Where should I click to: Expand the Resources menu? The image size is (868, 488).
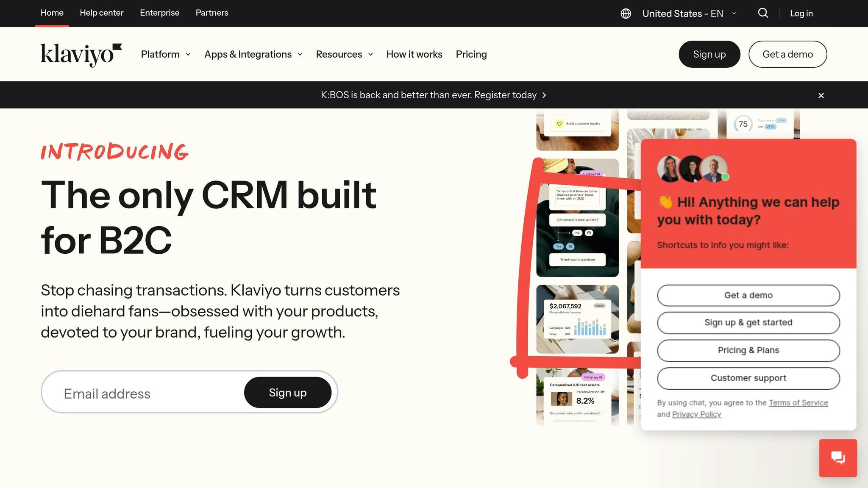[x=345, y=54]
